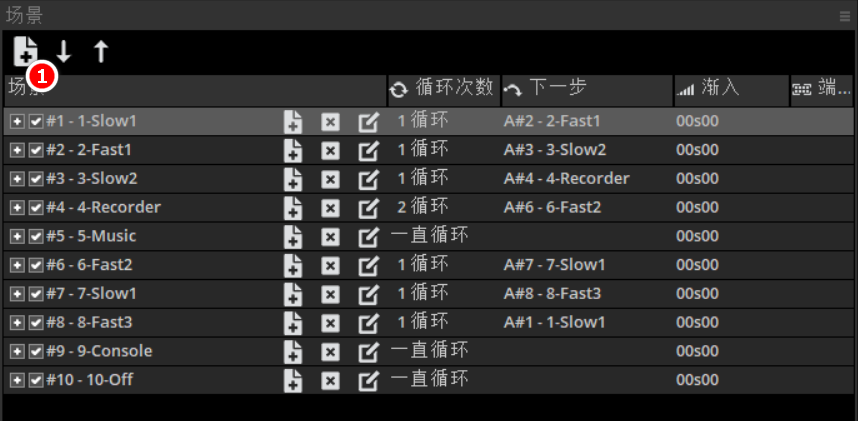
Task: Toggle checkbox for #6 - 6-Fast2
Action: point(36,266)
